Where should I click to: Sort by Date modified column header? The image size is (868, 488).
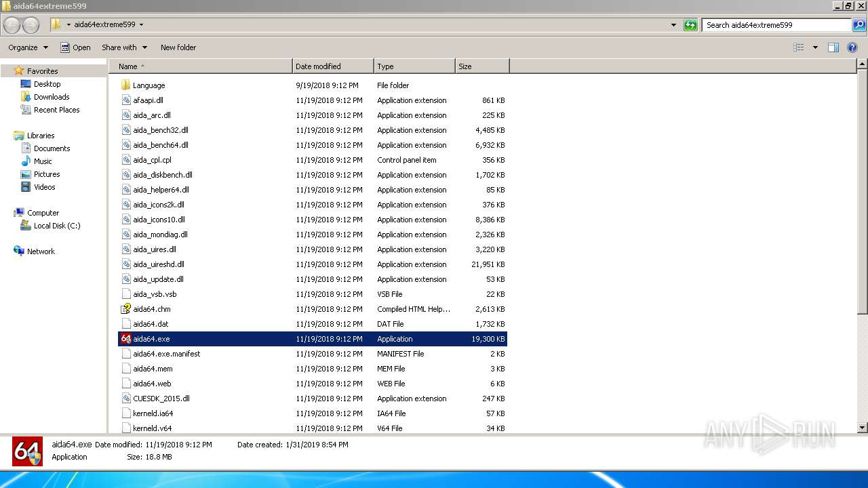[x=333, y=66]
